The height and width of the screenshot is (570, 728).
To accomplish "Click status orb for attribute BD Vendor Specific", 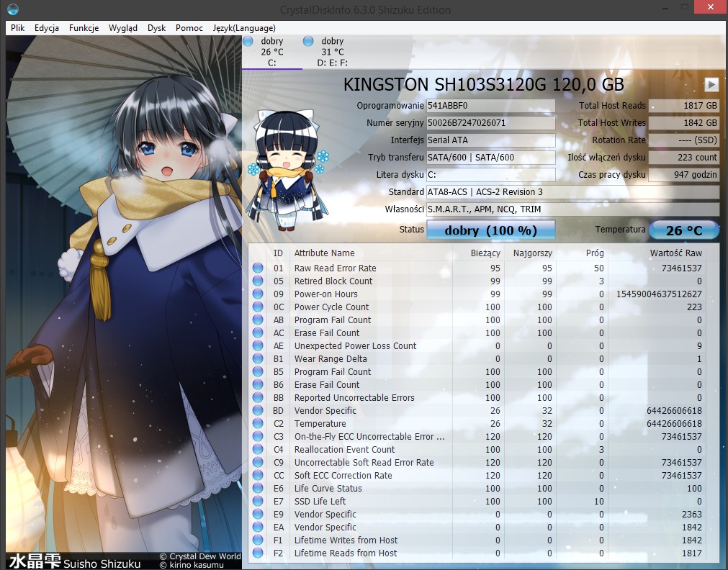I will coord(258,411).
